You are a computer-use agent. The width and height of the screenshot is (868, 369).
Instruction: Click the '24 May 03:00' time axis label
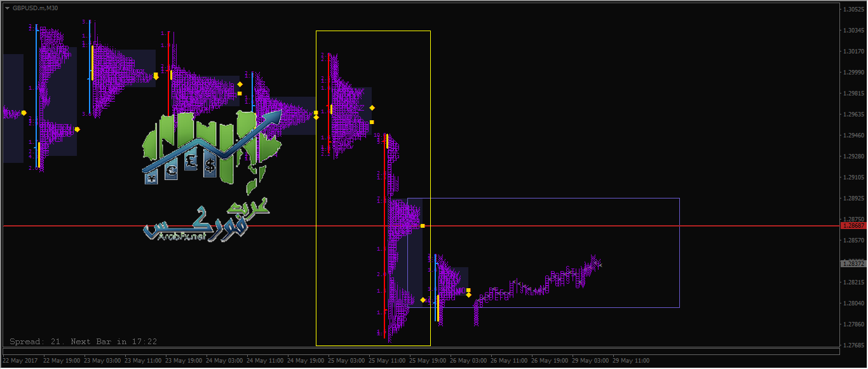[x=224, y=361]
